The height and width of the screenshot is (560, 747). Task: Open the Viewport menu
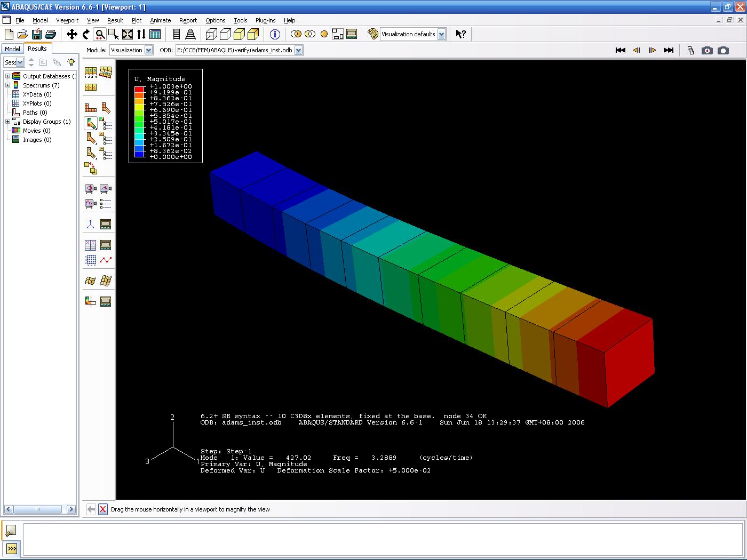67,20
